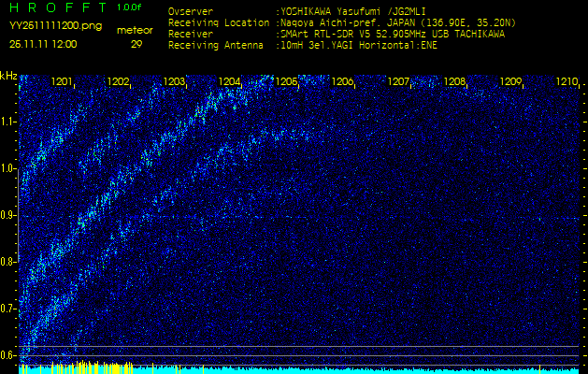This screenshot has height=374, width=588.
Task: Select the 1206 time marker
Action: click(342, 82)
